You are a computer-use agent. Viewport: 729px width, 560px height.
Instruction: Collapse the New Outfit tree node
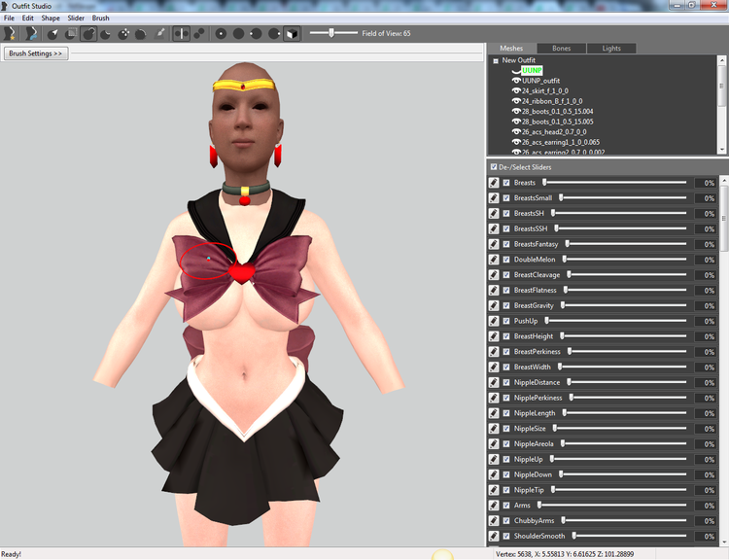tap(496, 60)
